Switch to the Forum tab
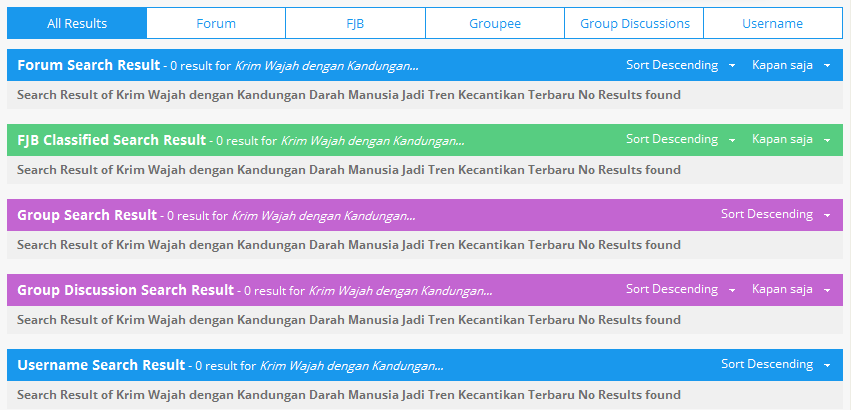The height and width of the screenshot is (410, 851). [216, 23]
